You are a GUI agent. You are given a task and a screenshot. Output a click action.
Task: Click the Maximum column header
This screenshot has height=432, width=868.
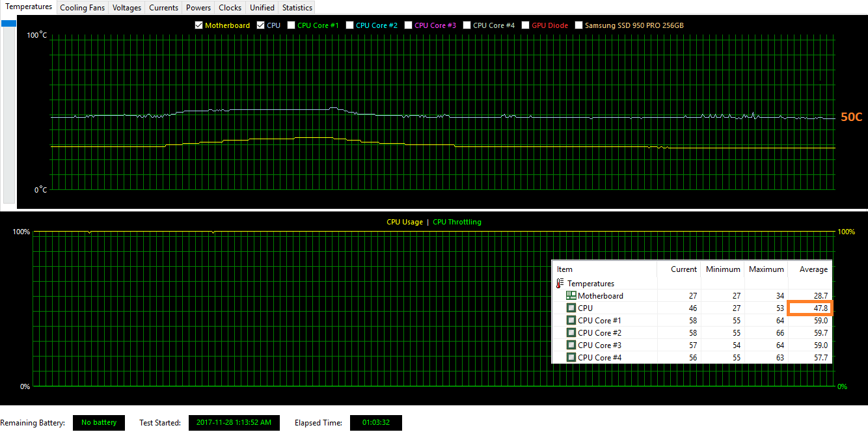(766, 269)
